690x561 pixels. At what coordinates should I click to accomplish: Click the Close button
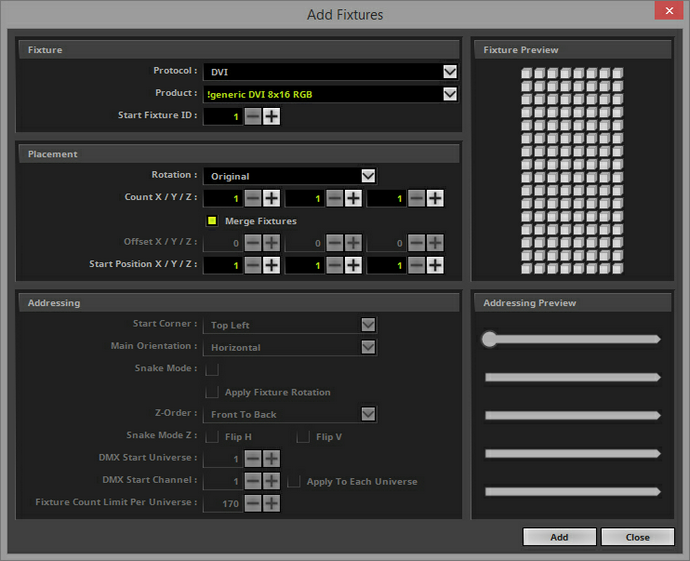coord(638,537)
